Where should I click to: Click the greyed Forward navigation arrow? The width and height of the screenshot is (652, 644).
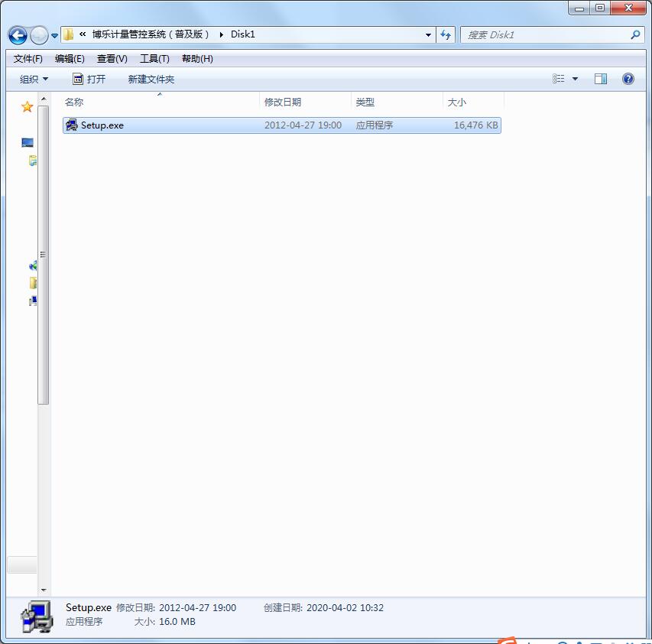pos(40,35)
